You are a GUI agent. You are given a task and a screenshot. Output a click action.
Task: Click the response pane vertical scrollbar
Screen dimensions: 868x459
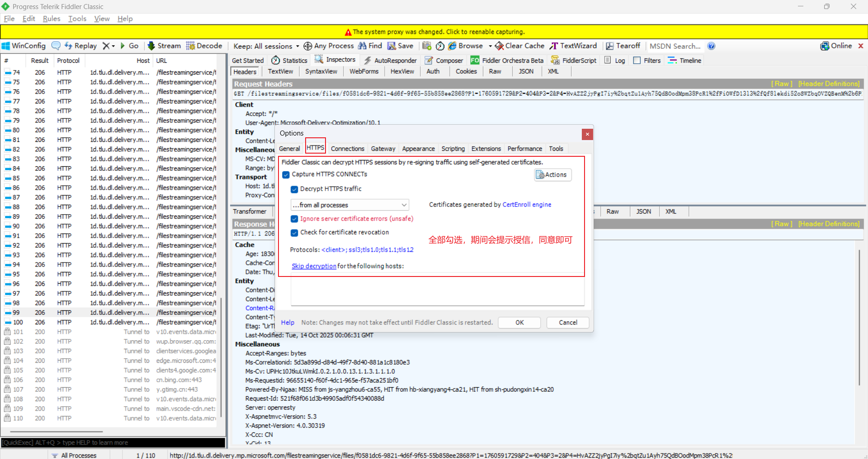(859, 317)
